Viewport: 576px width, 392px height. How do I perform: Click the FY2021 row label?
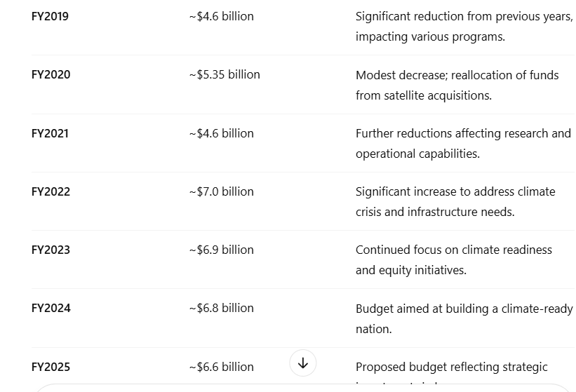click(x=50, y=133)
